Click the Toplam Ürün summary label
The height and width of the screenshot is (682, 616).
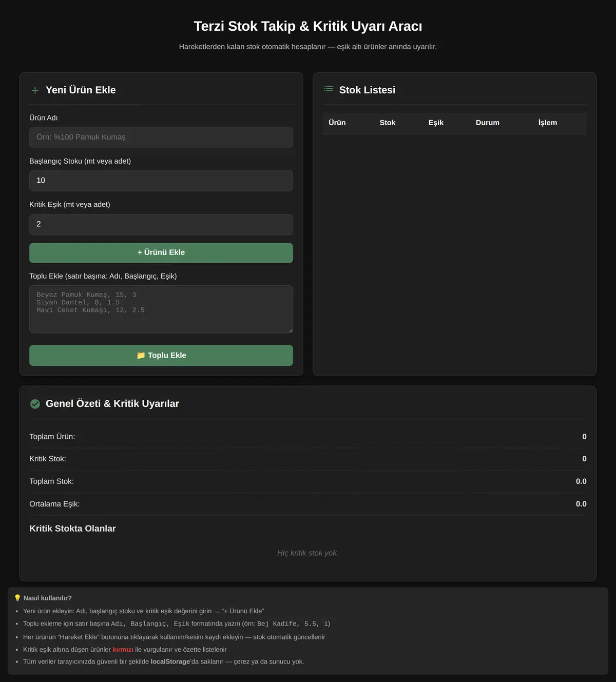(x=52, y=437)
